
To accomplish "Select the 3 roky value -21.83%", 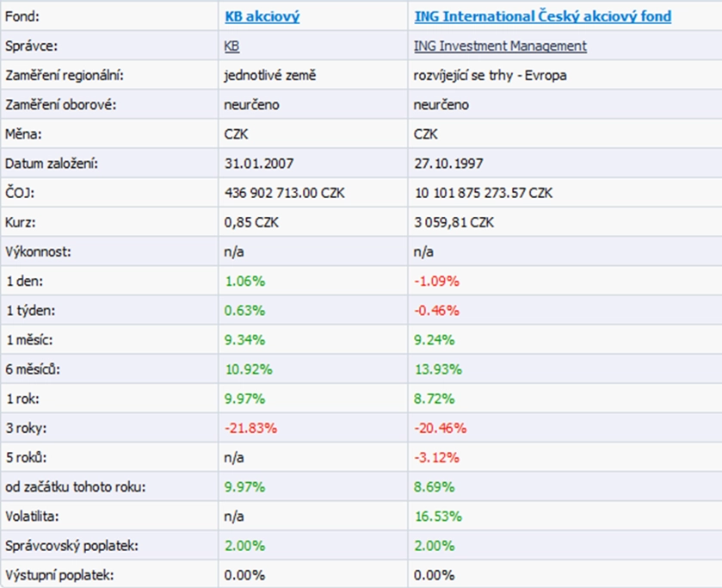I will (x=251, y=428).
